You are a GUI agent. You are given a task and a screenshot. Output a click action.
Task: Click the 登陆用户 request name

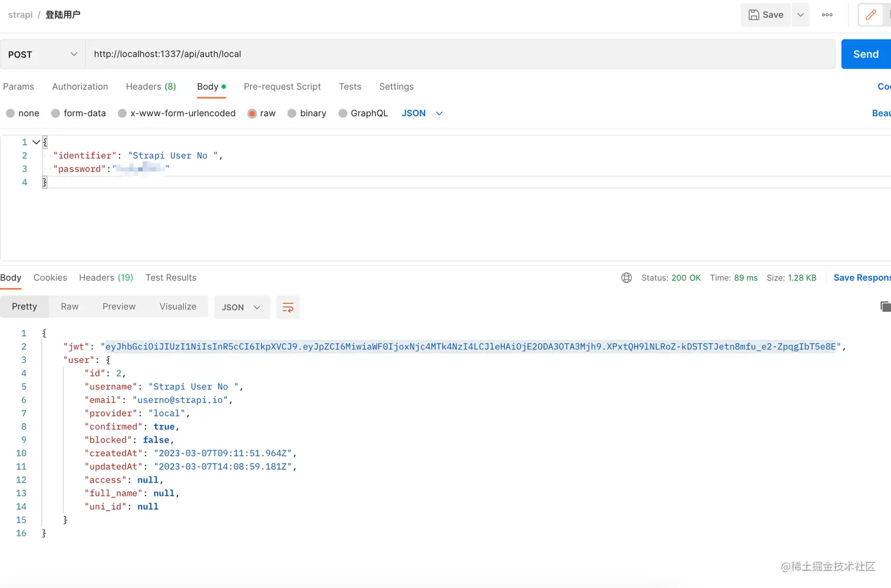click(x=63, y=15)
